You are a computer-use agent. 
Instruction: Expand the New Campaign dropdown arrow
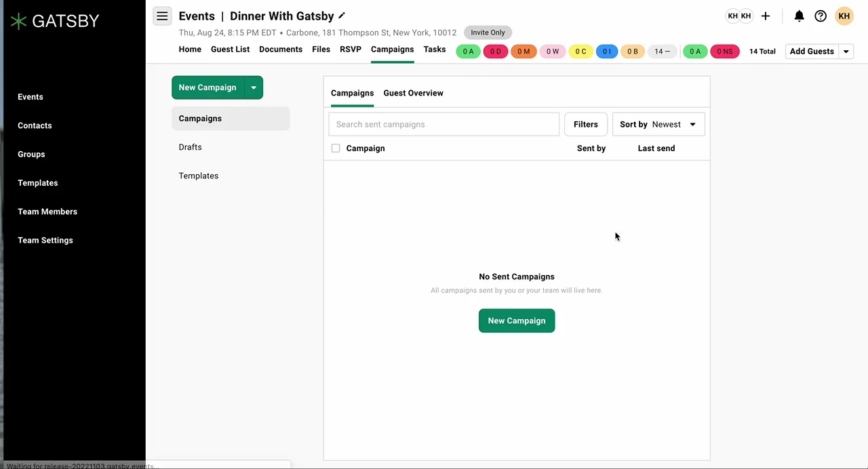point(254,87)
